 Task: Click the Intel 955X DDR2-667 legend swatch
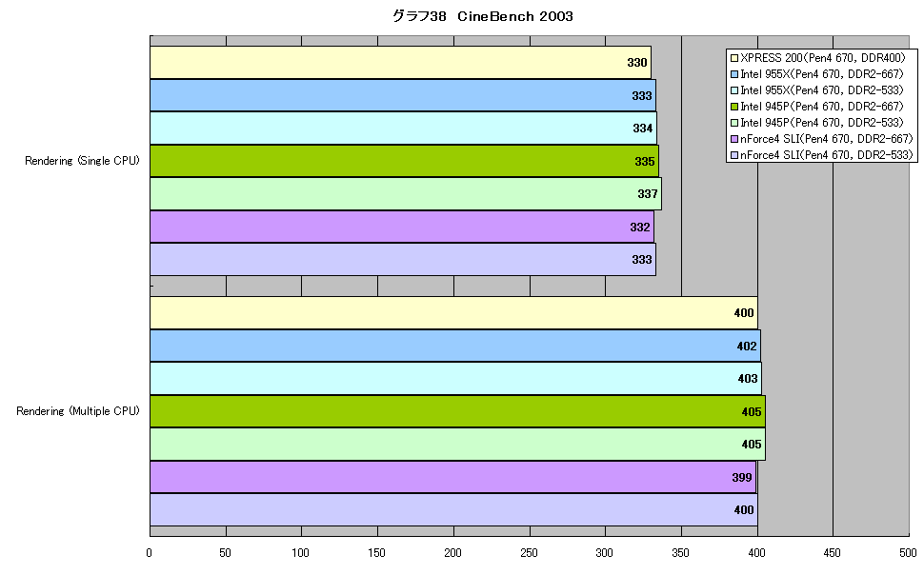[x=734, y=74]
